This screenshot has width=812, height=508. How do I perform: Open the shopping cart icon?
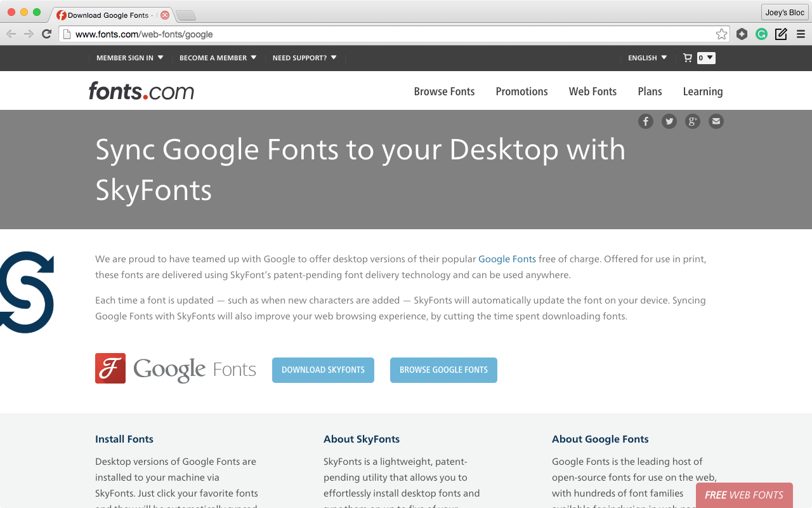[688, 58]
